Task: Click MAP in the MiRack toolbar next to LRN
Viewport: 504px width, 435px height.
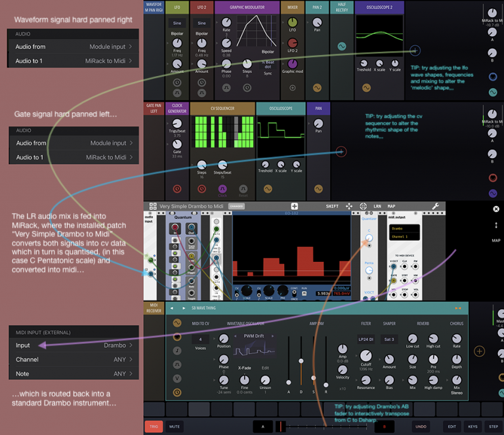Action: tap(391, 206)
